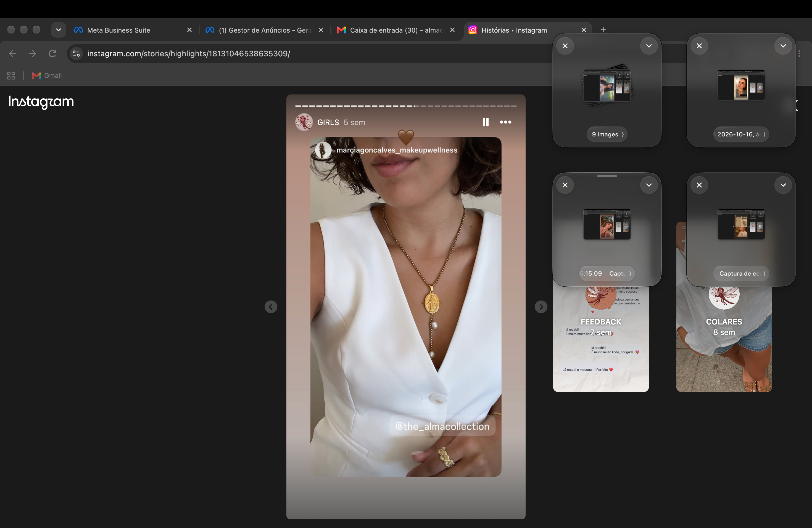
Task: Dismiss the 2026-10-16 capture card
Action: 699,46
